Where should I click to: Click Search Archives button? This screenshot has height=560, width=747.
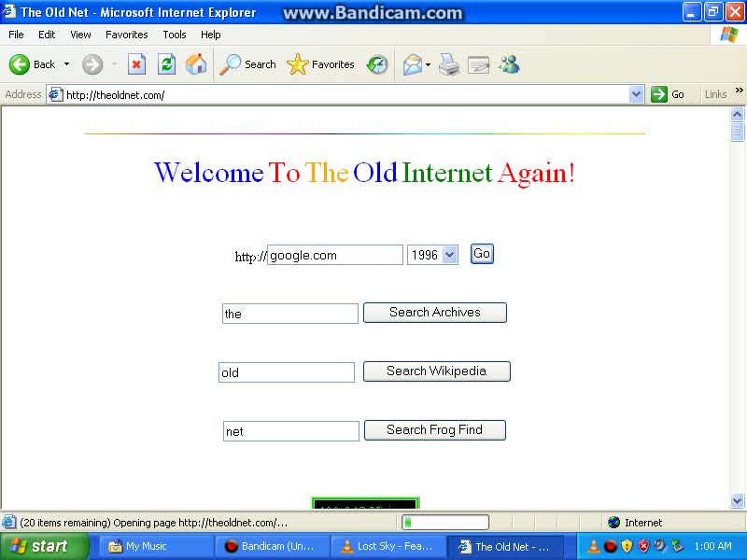[x=434, y=313]
